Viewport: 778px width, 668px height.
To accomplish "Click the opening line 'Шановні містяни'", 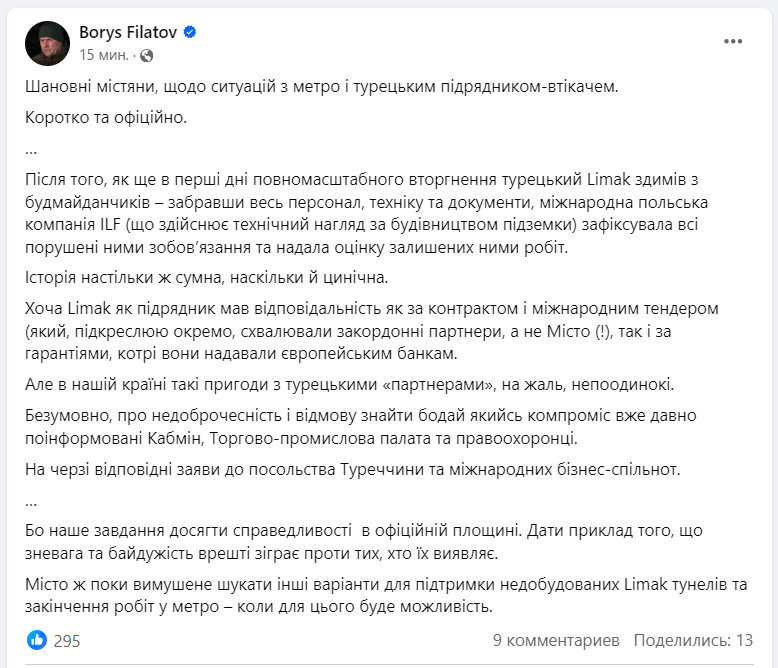I will (322, 86).
